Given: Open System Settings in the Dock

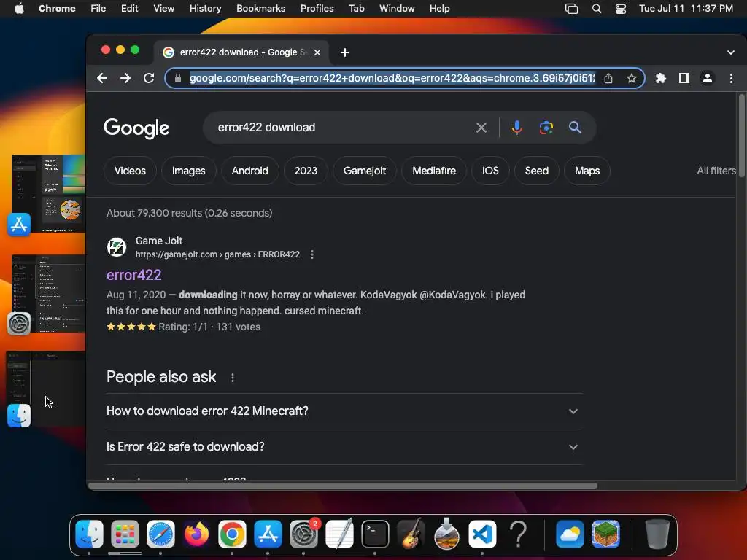Looking at the screenshot, I should pos(303,534).
